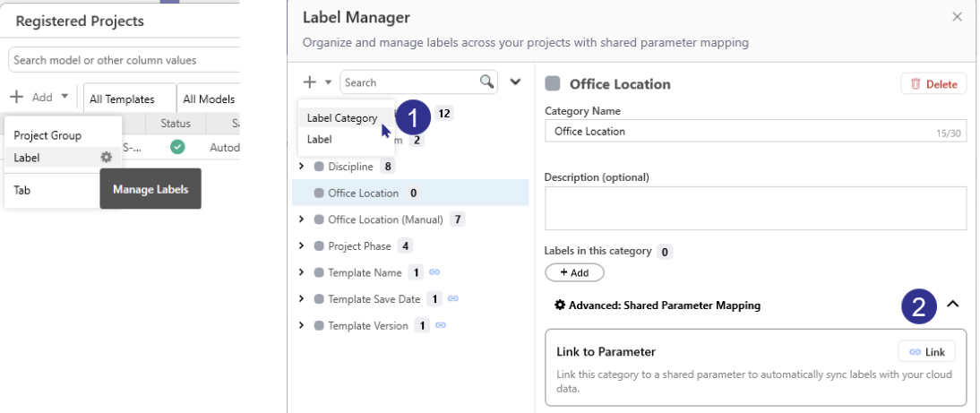Click the plus Add icon in Registered Projects
Viewport: 980px width, 413px height.
coord(17,97)
